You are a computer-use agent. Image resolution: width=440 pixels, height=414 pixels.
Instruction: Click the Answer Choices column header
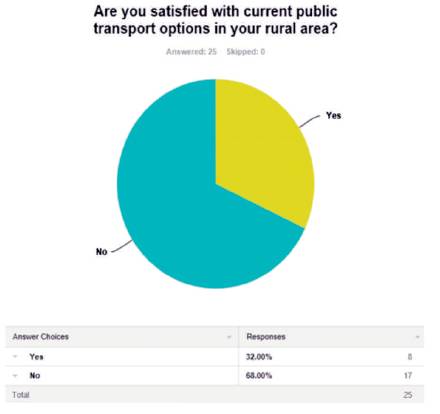click(41, 337)
